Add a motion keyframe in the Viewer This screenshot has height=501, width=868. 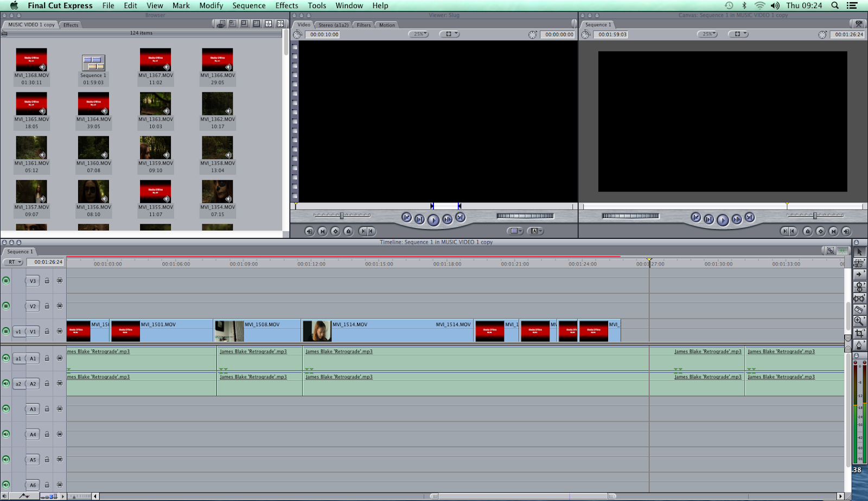[335, 231]
